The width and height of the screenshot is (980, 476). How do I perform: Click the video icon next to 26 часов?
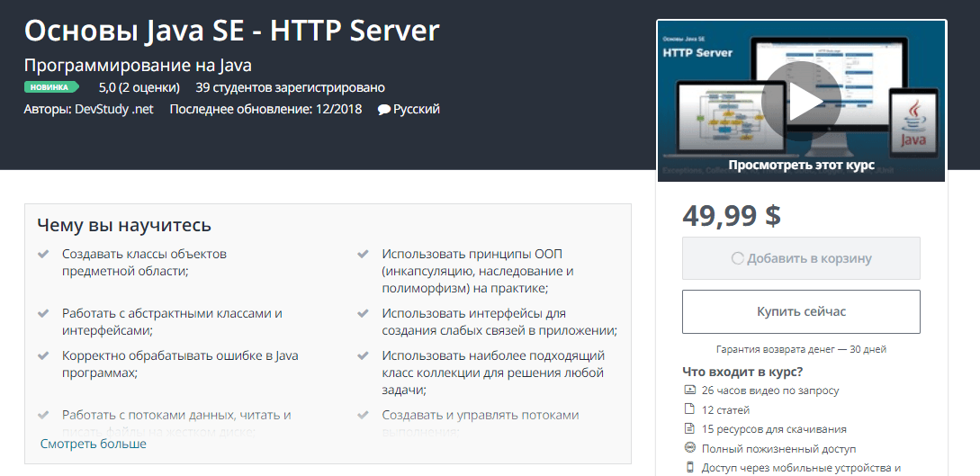pyautogui.click(x=690, y=391)
